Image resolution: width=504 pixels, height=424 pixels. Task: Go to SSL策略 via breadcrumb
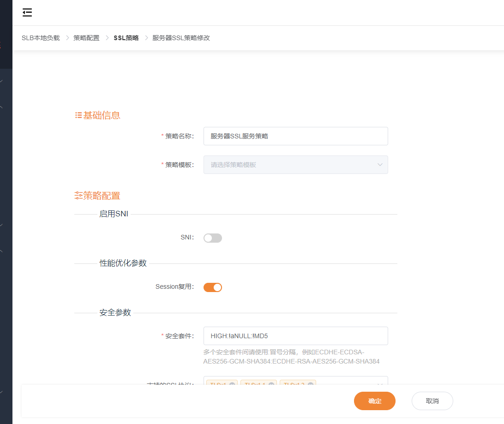[x=126, y=38]
